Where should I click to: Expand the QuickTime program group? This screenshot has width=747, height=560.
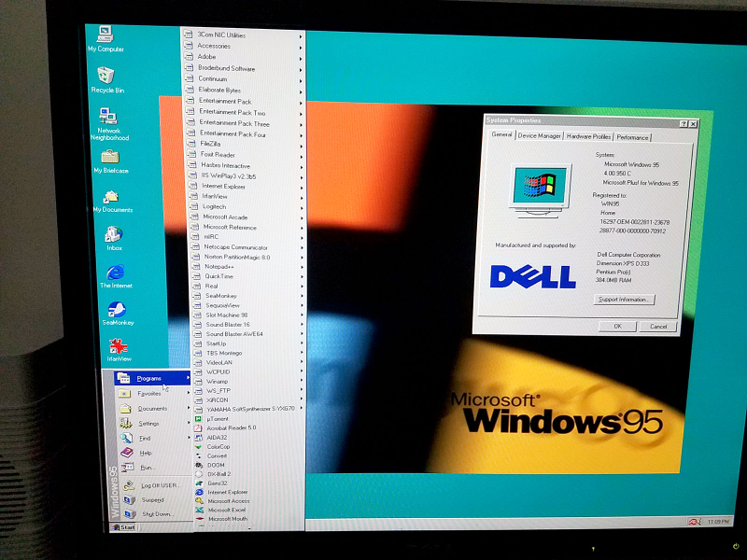tap(247, 276)
